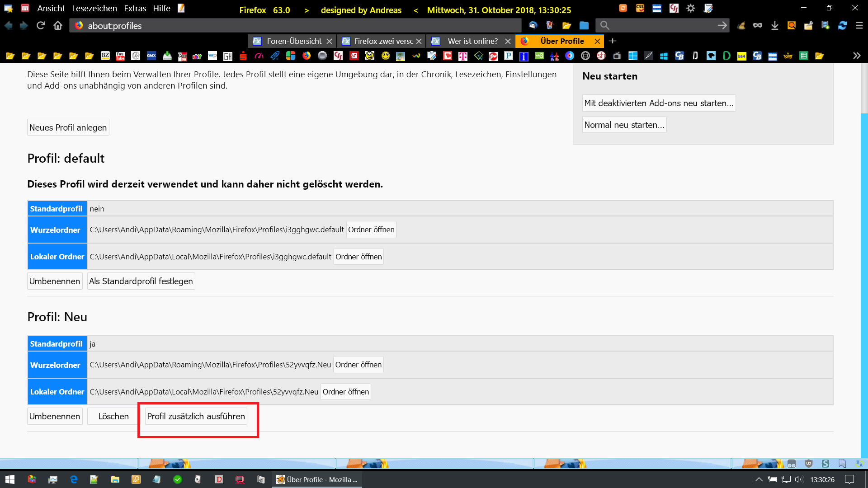Show hidden system tray icons

(x=759, y=479)
